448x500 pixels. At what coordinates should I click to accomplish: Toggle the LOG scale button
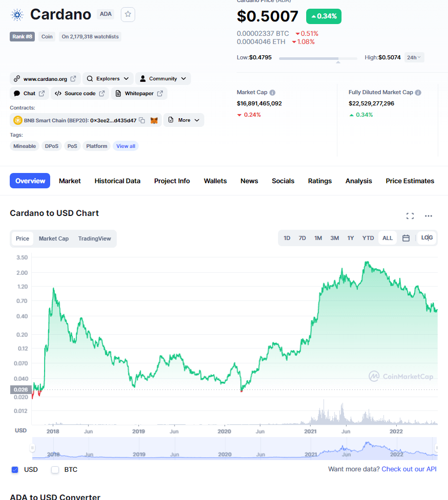[427, 237]
